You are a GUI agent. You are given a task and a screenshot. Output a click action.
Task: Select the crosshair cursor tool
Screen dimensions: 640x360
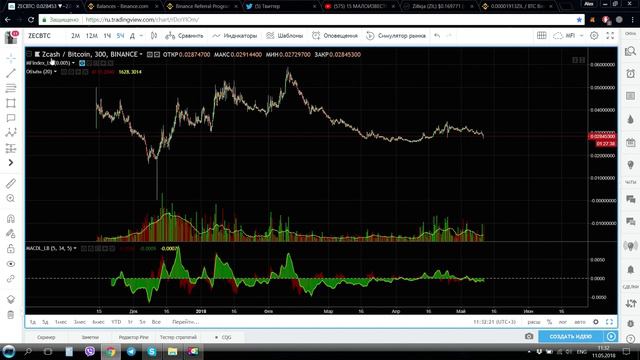(11, 58)
